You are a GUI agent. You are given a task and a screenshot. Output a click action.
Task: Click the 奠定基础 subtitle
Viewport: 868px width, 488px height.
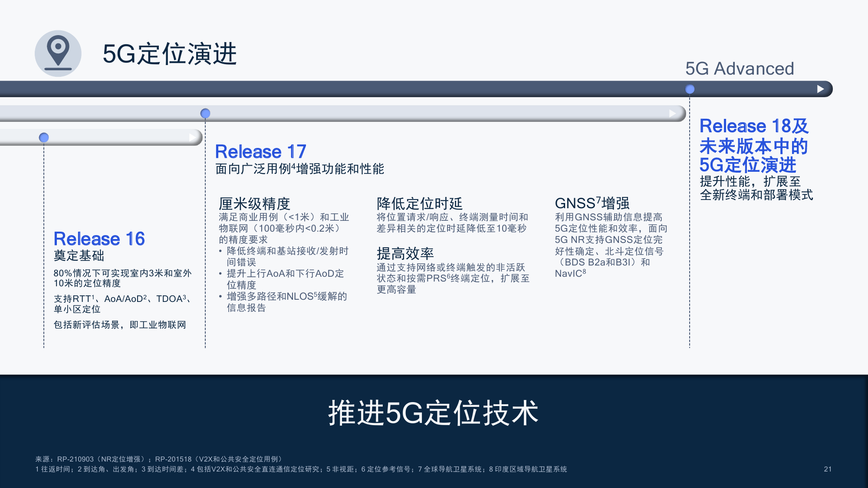(x=79, y=255)
